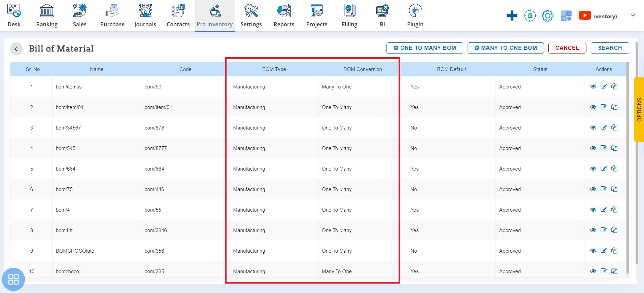The width and height of the screenshot is (644, 293).
Task: Open Settings module
Action: (251, 16)
